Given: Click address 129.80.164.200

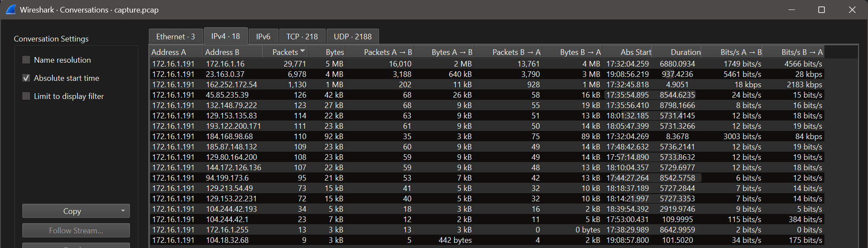Looking at the screenshot, I should click(231, 157).
